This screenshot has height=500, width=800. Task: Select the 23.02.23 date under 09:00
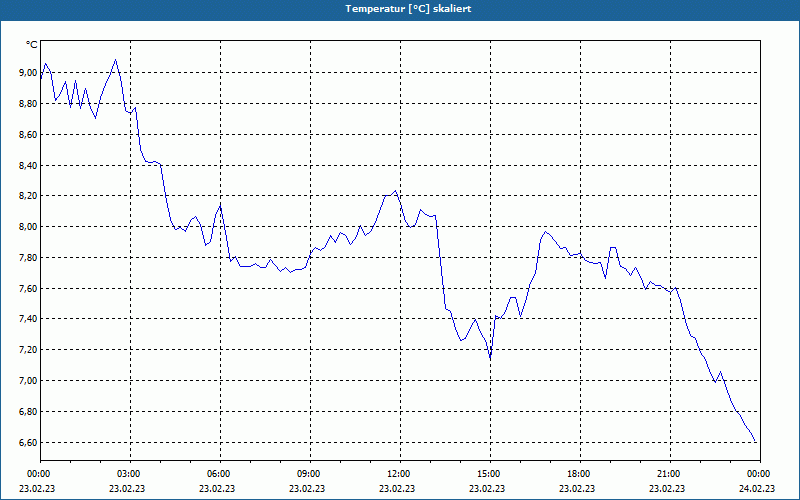[x=307, y=488]
